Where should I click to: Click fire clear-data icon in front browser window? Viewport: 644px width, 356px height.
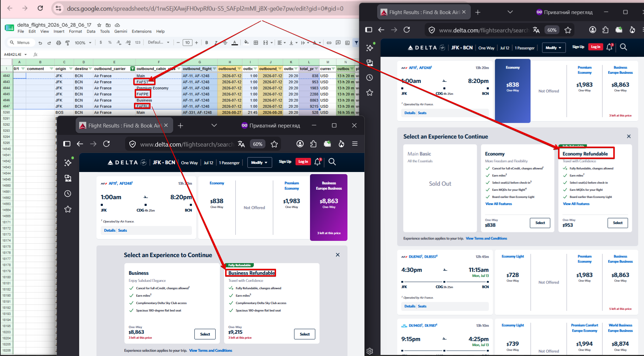click(341, 144)
